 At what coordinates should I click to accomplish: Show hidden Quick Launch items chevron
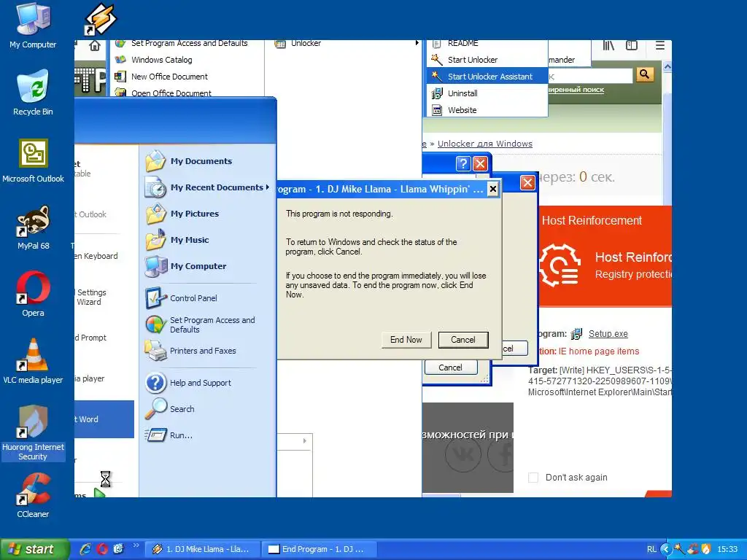136,545
